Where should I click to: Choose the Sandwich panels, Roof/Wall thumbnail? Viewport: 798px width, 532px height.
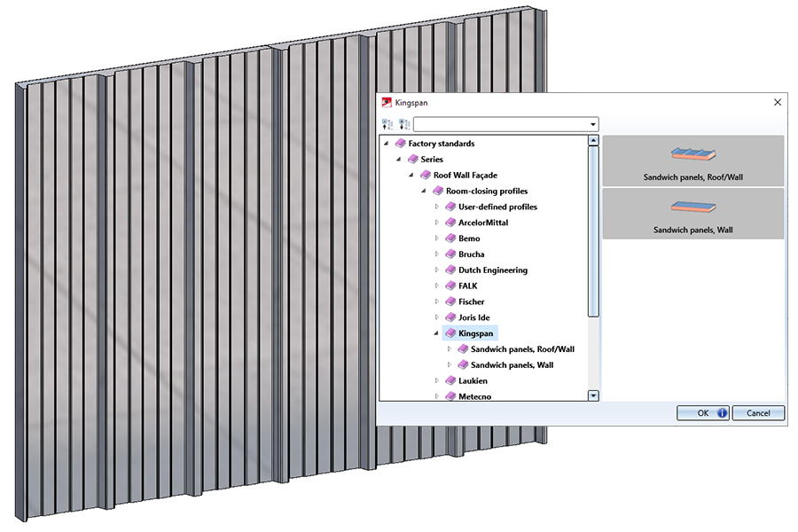(x=693, y=160)
